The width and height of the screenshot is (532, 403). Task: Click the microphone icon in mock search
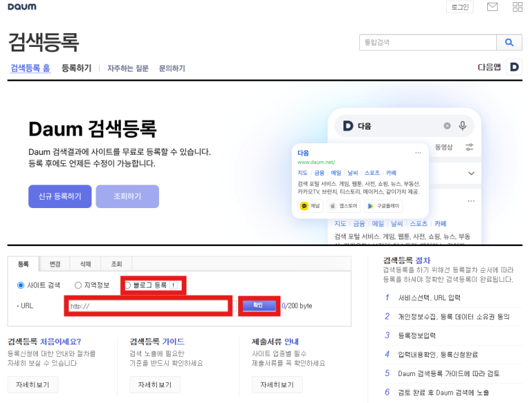coord(462,126)
